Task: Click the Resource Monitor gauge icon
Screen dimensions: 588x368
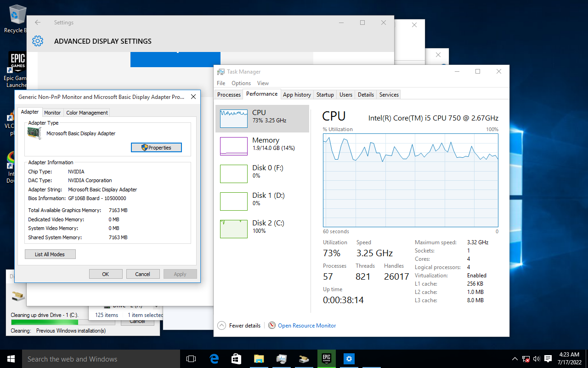Action: (x=272, y=326)
